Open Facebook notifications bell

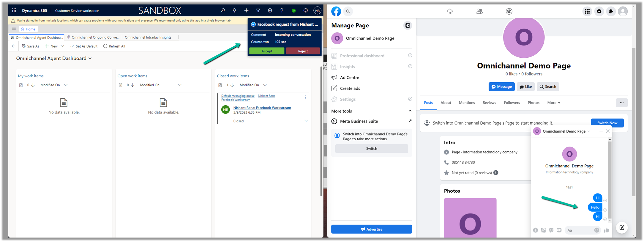611,11
